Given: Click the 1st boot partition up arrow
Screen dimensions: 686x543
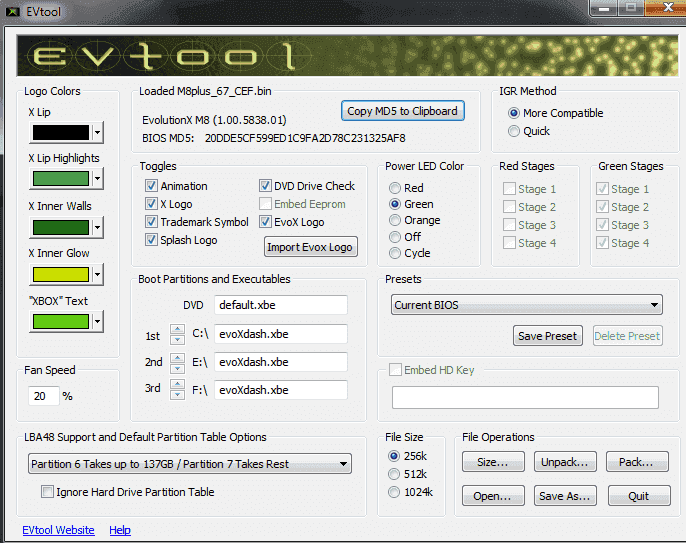Looking at the screenshot, I should [177, 329].
